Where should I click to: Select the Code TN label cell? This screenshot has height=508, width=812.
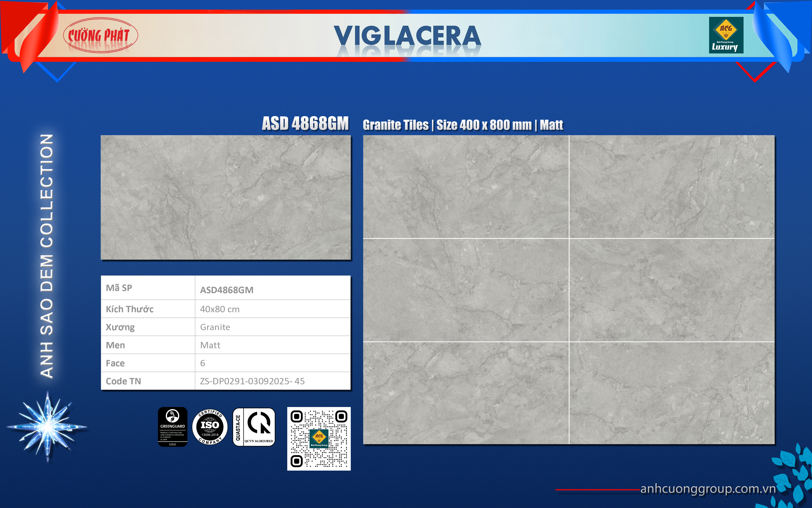click(x=148, y=381)
